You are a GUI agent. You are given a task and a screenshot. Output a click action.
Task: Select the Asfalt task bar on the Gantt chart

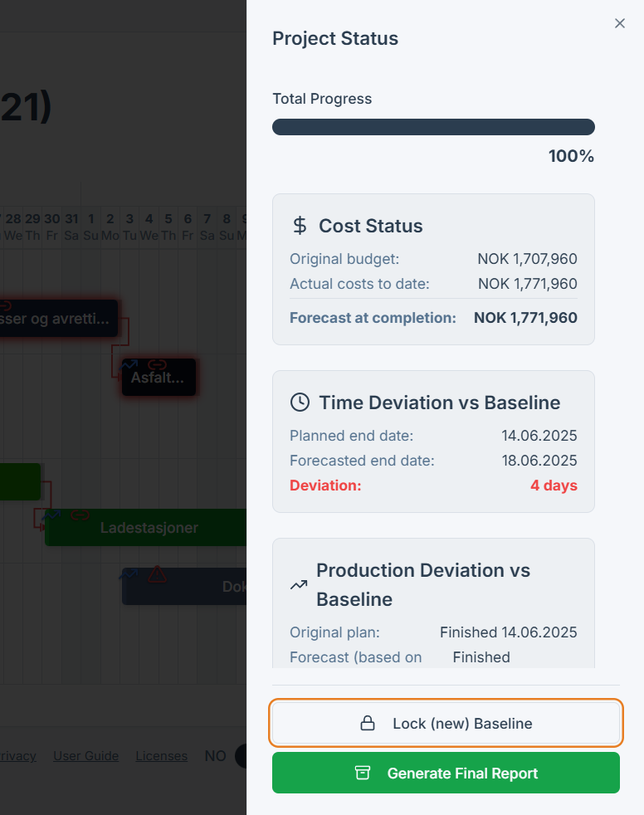(159, 378)
